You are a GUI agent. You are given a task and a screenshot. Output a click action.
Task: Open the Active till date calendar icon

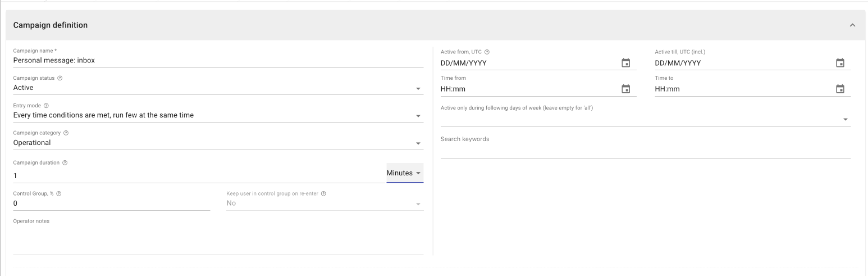pyautogui.click(x=840, y=63)
